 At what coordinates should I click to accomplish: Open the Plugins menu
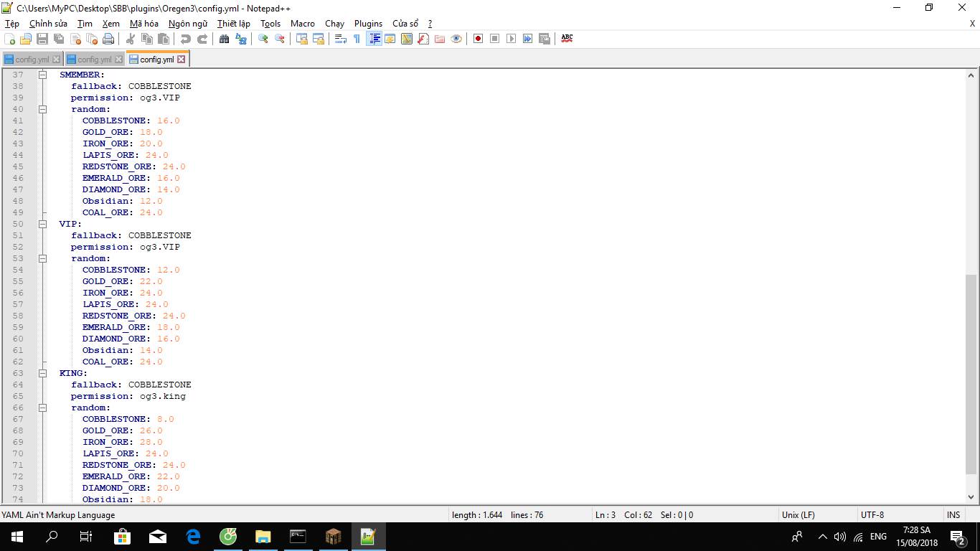(368, 24)
